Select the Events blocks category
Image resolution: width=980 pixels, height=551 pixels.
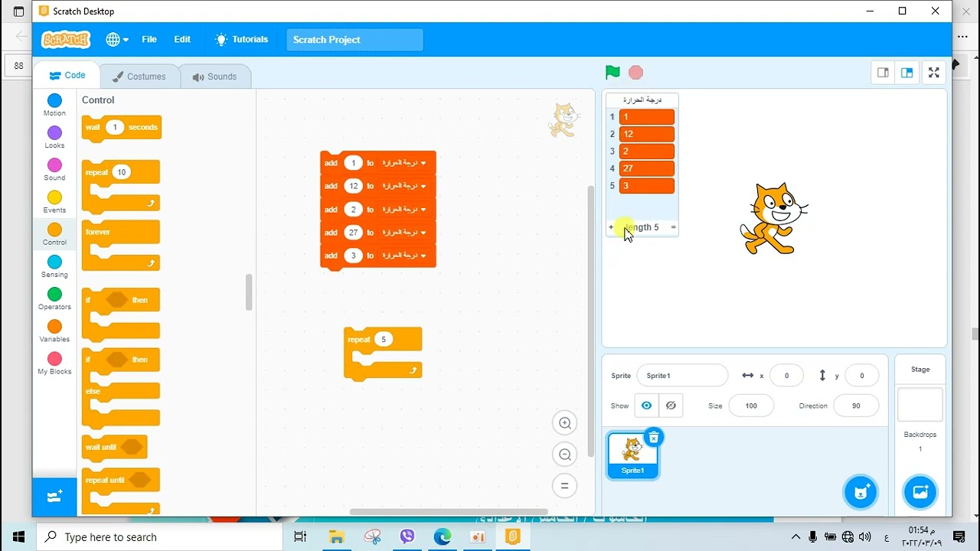(54, 202)
